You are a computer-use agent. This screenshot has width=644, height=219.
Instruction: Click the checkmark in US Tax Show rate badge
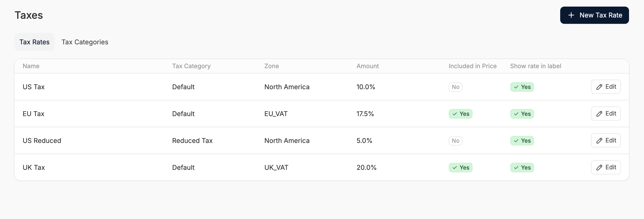[516, 87]
